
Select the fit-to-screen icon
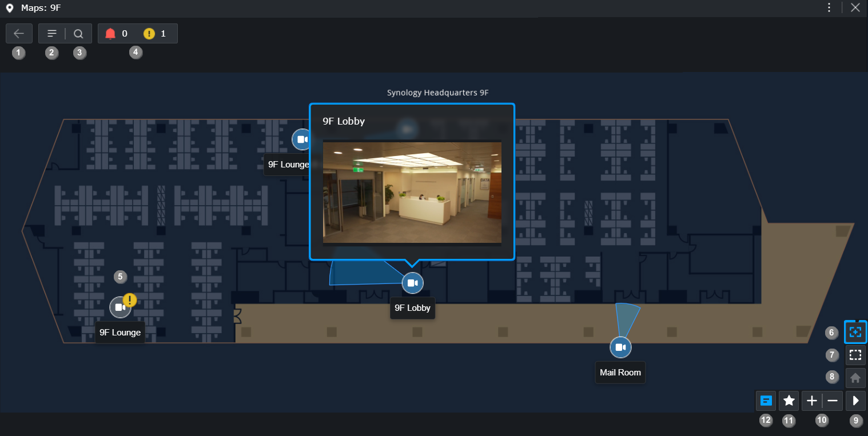tap(855, 331)
